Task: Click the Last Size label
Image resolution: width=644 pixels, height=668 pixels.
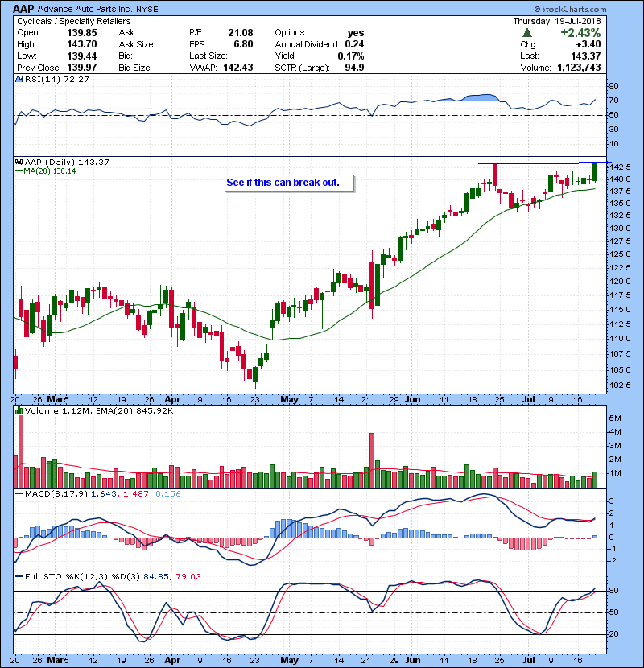Action: [208, 56]
